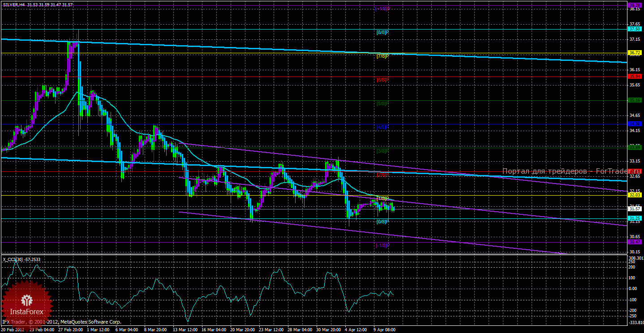Click the 4 Apr 12:00 time axis label
The width and height of the screenshot is (644, 333).
tap(356, 329)
